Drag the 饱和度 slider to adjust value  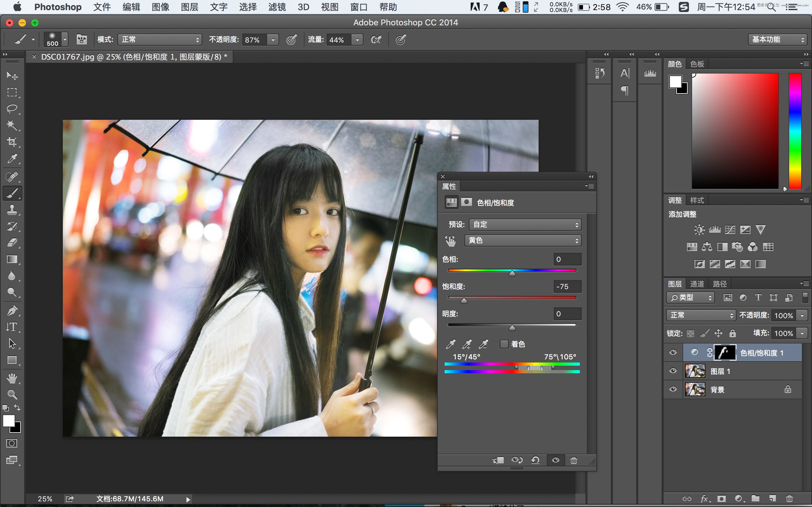pyautogui.click(x=464, y=299)
